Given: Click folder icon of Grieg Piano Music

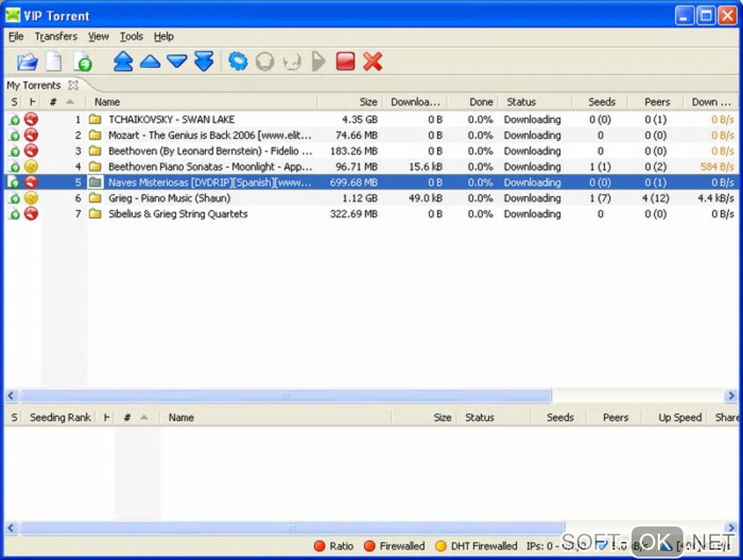Looking at the screenshot, I should [95, 198].
